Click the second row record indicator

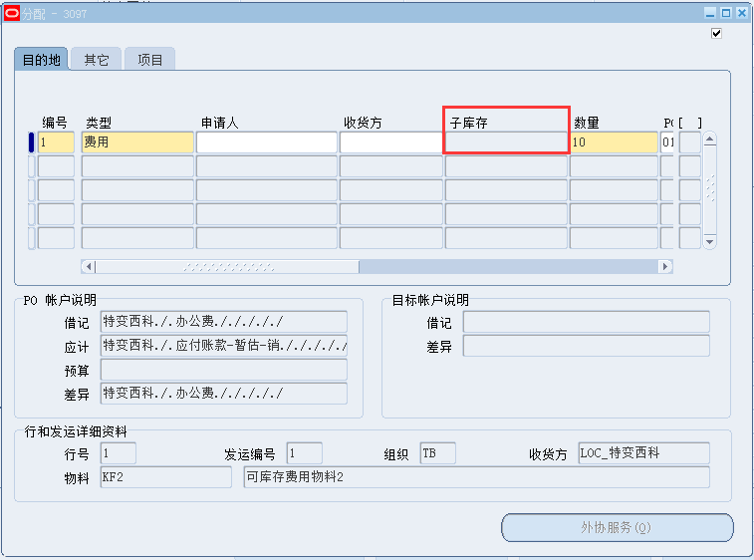32,166
